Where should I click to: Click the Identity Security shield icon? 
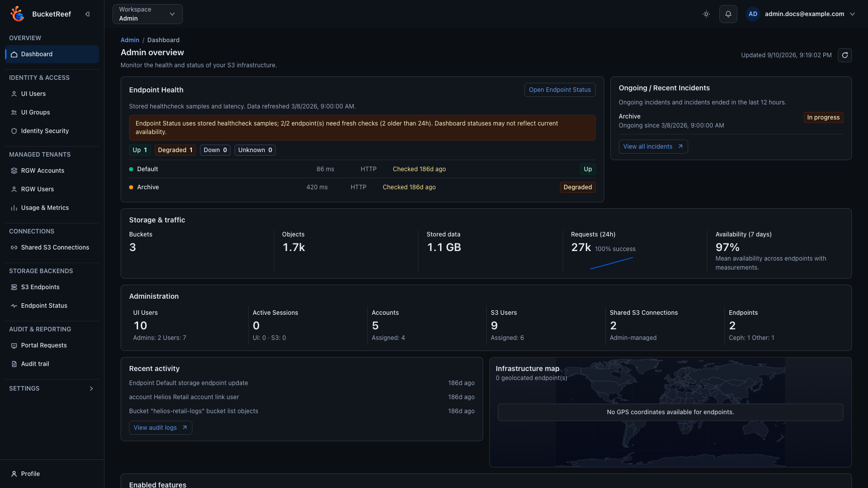click(14, 131)
